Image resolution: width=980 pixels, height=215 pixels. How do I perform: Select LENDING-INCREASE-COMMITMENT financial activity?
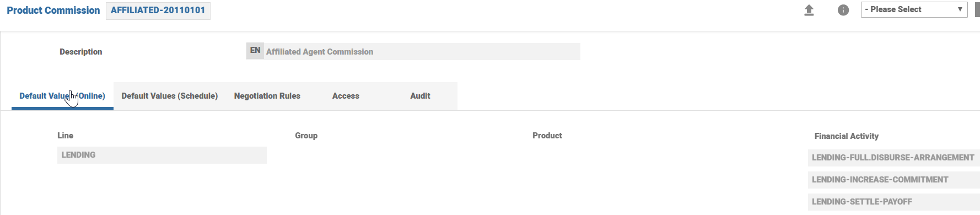893,180
